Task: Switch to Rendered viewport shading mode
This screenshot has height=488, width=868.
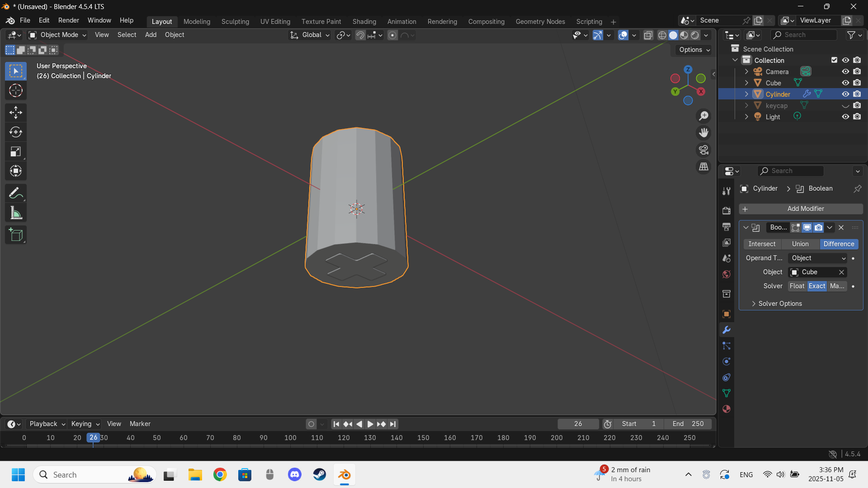Action: (695, 35)
